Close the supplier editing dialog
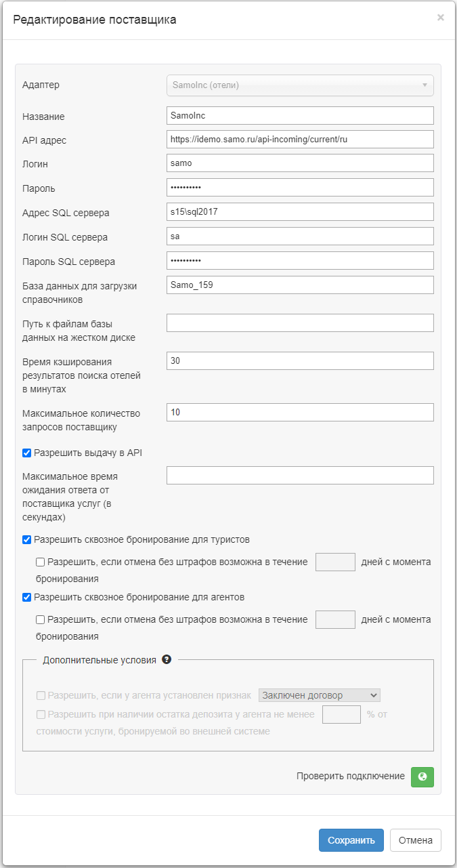The image size is (457, 868). pyautogui.click(x=441, y=18)
